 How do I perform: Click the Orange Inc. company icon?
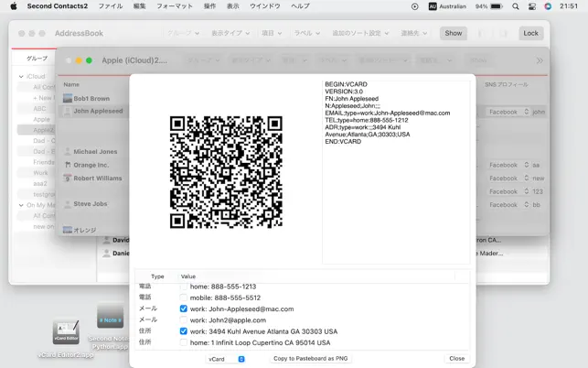click(x=68, y=165)
